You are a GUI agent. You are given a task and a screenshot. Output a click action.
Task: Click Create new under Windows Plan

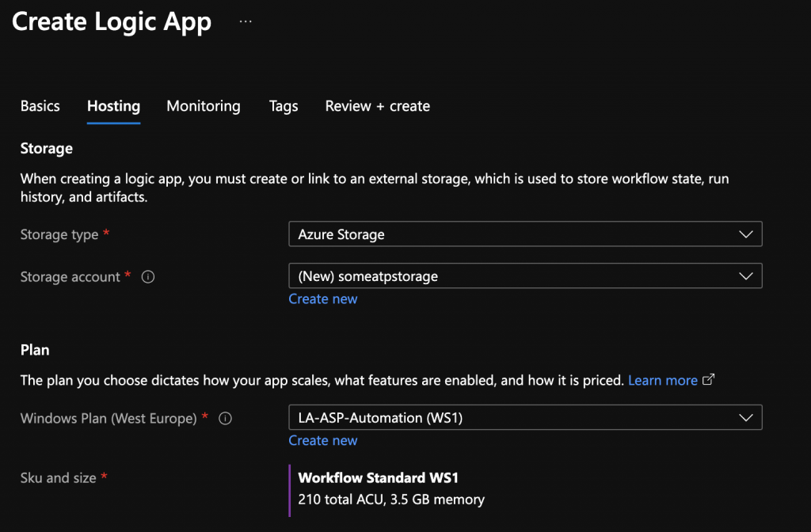point(322,440)
